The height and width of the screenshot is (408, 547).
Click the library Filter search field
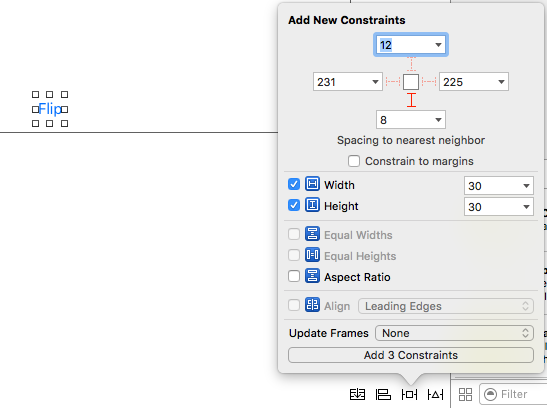click(x=513, y=394)
